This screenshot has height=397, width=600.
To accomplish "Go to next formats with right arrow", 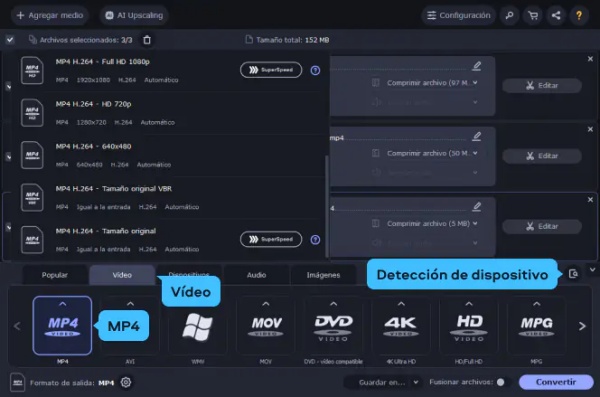I will point(582,326).
